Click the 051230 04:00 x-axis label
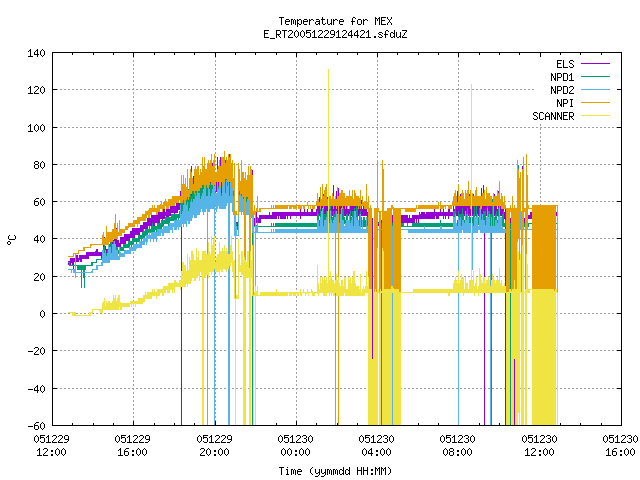Image resolution: width=640 pixels, height=480 pixels. click(376, 445)
